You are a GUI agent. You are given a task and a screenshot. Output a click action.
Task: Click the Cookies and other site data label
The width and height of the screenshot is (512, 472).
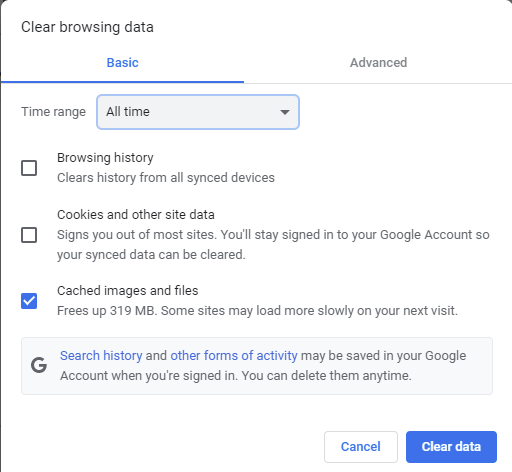point(136,215)
